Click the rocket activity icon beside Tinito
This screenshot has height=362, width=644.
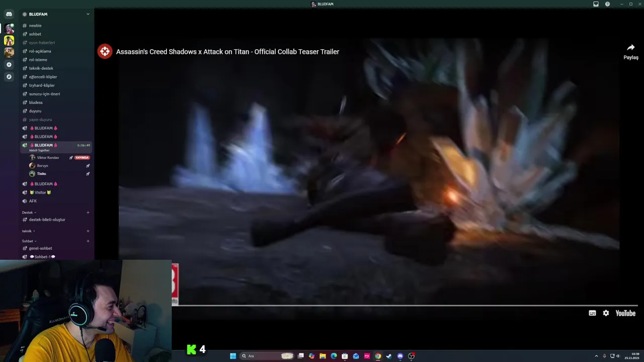pos(88,173)
